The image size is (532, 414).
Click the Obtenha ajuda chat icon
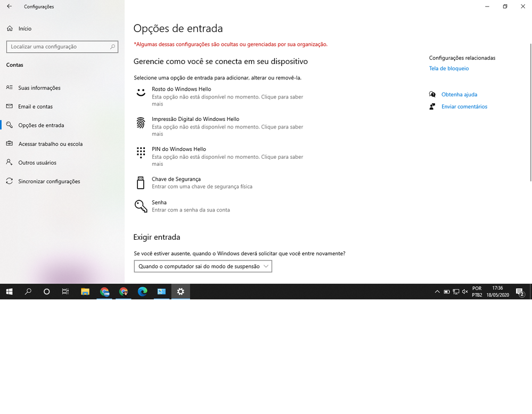pos(432,94)
